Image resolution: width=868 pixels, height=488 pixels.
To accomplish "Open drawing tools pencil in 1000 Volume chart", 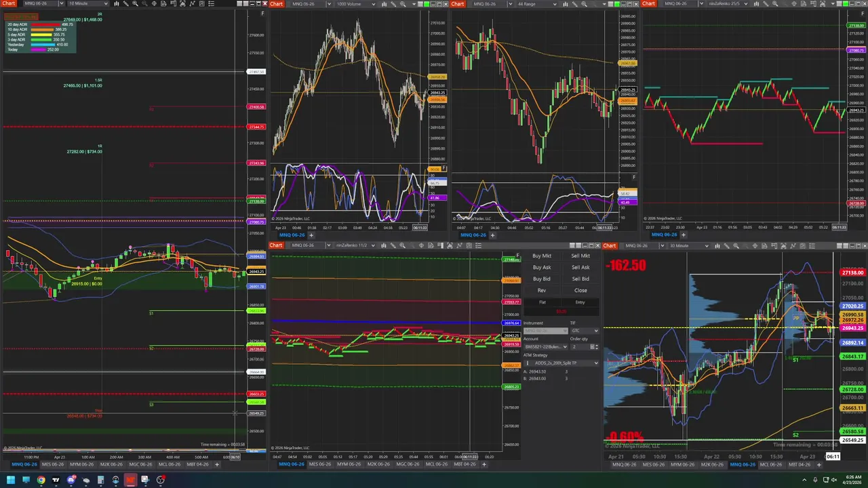I will pyautogui.click(x=393, y=4).
